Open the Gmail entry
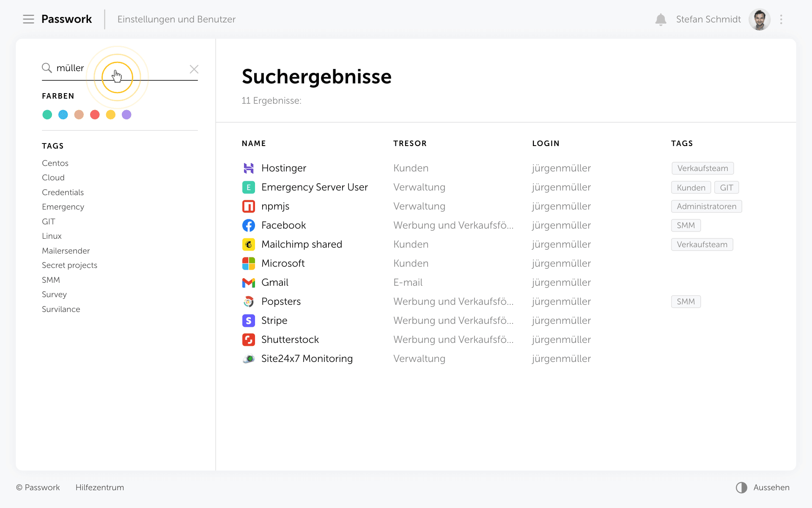The height and width of the screenshot is (508, 812). (275, 282)
